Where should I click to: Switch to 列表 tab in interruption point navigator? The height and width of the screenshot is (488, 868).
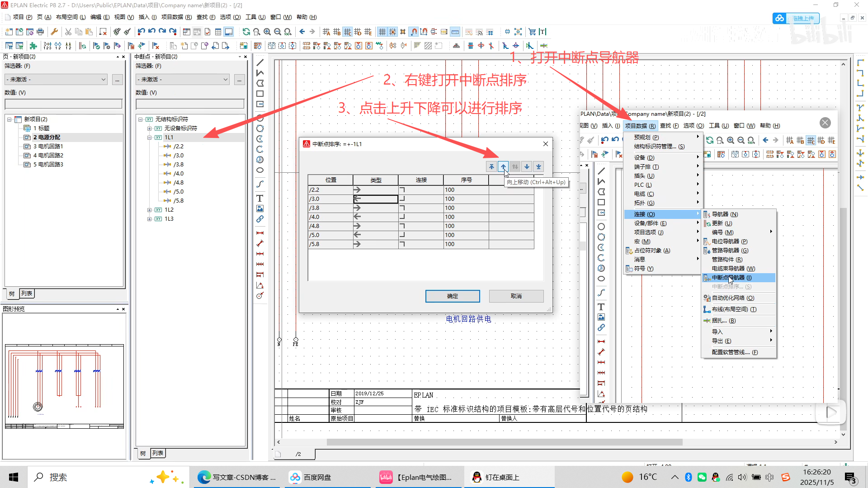(158, 453)
